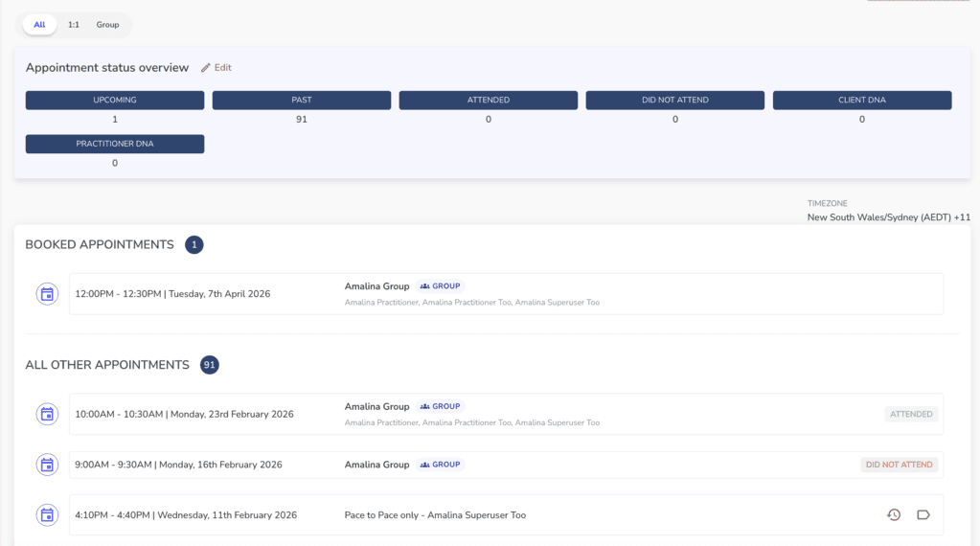Switch to the Group filter tab

click(x=107, y=25)
